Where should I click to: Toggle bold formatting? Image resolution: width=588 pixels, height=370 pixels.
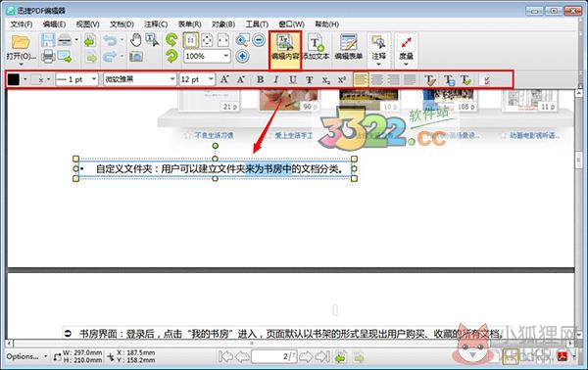(260, 79)
